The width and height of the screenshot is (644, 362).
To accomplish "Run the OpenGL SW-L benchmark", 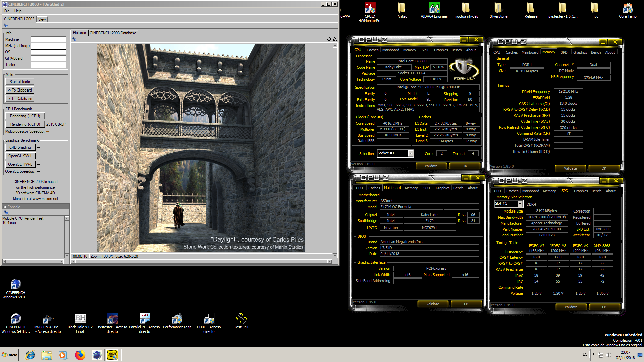I will tap(20, 156).
